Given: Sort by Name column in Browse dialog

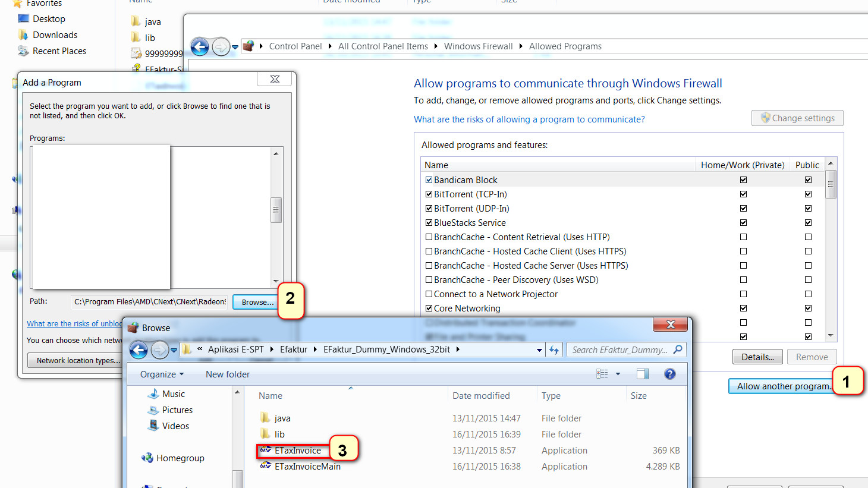Looking at the screenshot, I should (350, 396).
